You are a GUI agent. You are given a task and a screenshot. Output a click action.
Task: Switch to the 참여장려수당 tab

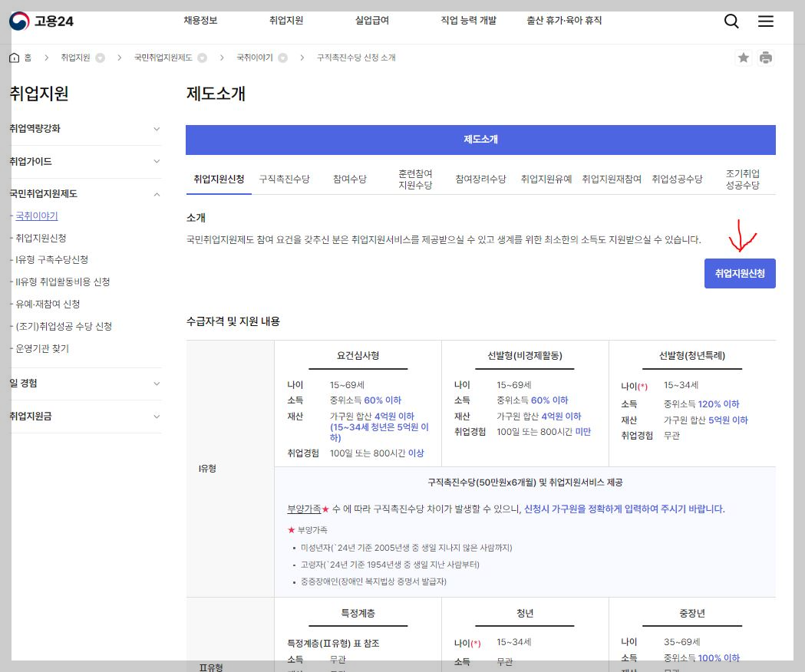(480, 180)
